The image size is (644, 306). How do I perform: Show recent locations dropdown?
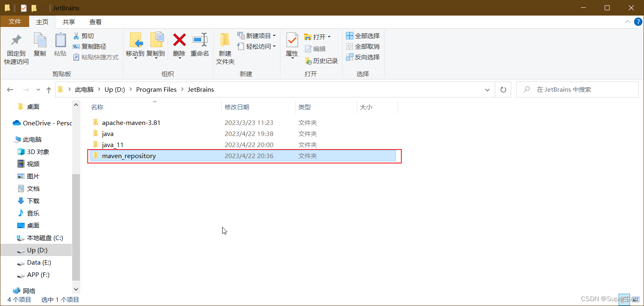point(38,90)
